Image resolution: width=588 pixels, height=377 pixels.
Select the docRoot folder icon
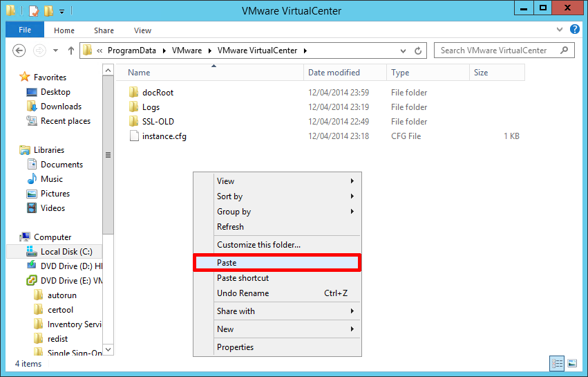[x=134, y=93]
